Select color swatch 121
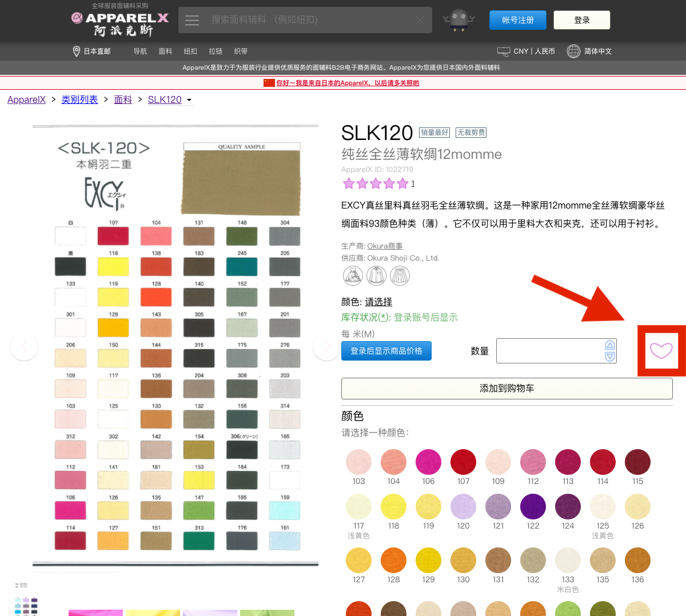This screenshot has height=616, width=686. [x=498, y=506]
